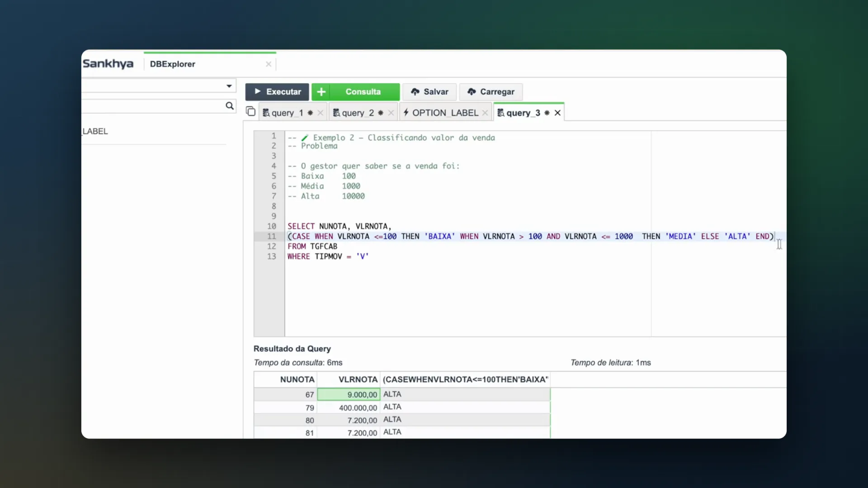Save the query with Salvar
This screenshot has height=488, width=868.
[x=429, y=92]
